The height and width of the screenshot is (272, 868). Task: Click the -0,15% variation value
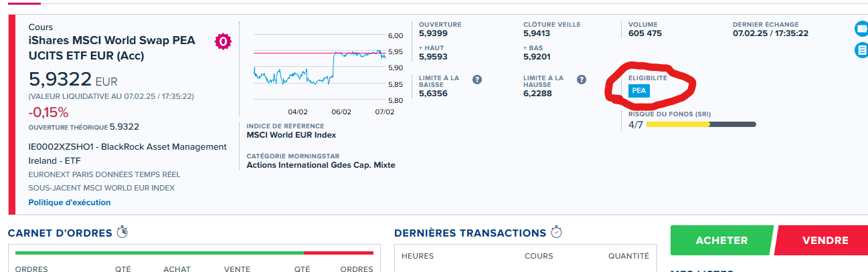click(x=48, y=112)
